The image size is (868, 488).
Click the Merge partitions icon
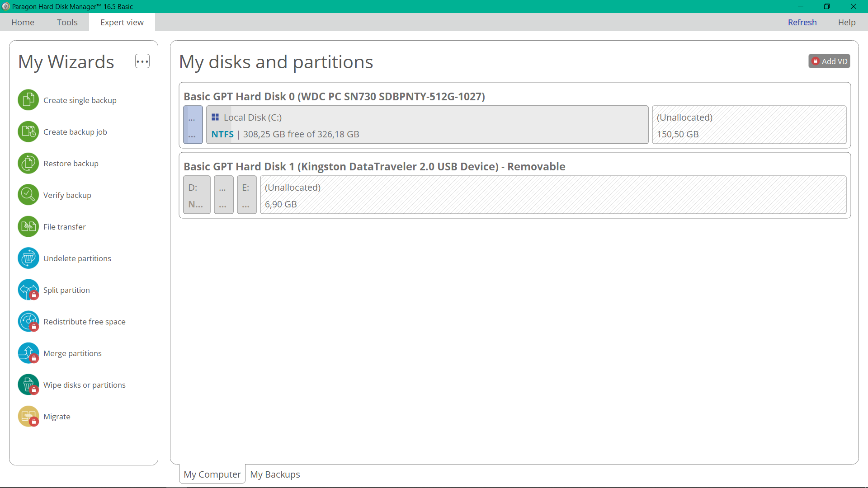click(x=28, y=353)
